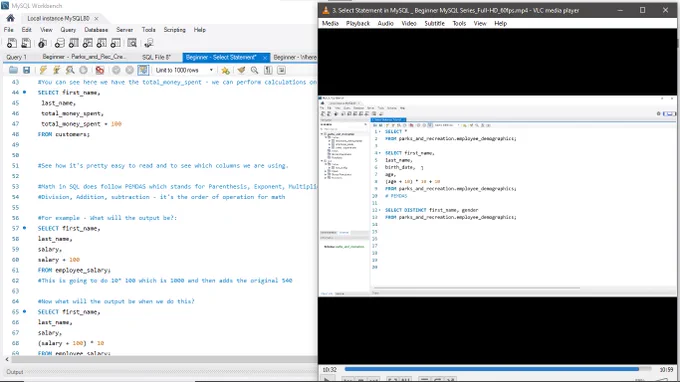
Task: Save snippet with the star icon
Action: tap(225, 70)
